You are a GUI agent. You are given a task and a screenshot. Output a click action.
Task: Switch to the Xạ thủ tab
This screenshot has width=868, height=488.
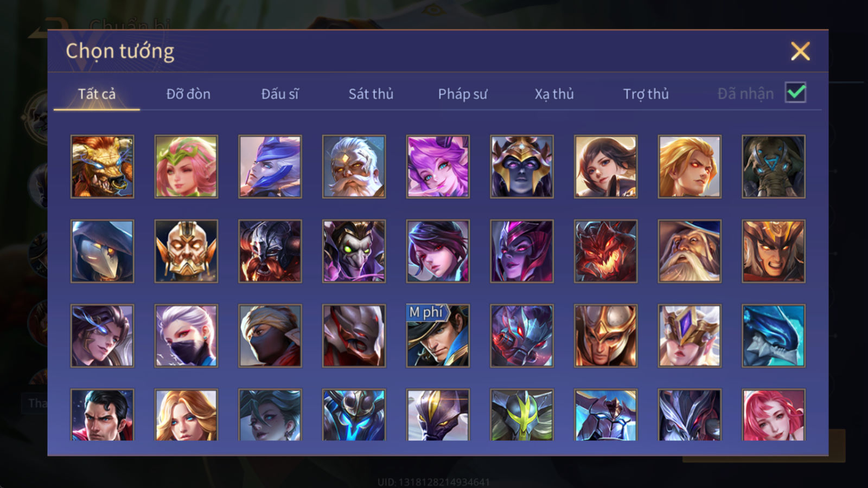click(554, 94)
